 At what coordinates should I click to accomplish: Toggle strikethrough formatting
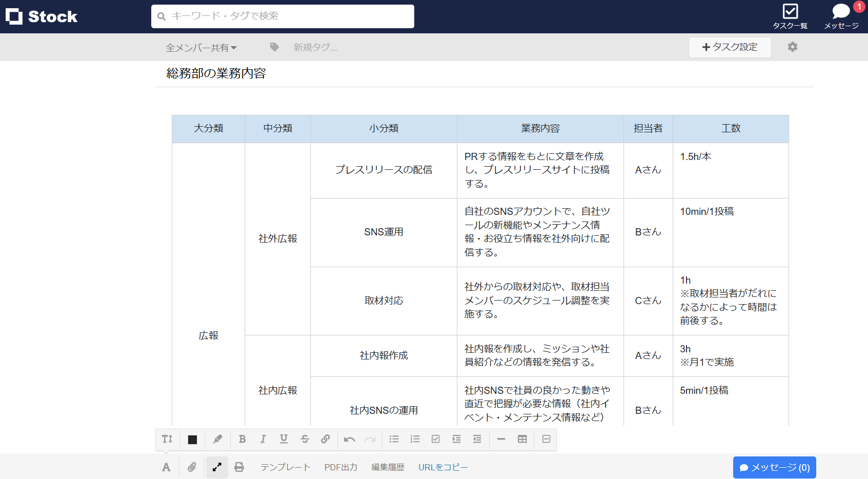point(305,439)
